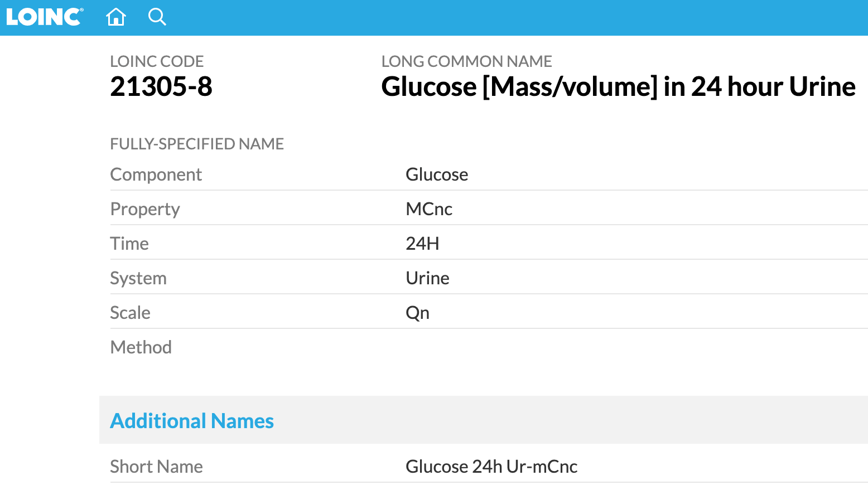Screen dimensions: 868x485
Task: Click the Property row label
Action: point(145,209)
